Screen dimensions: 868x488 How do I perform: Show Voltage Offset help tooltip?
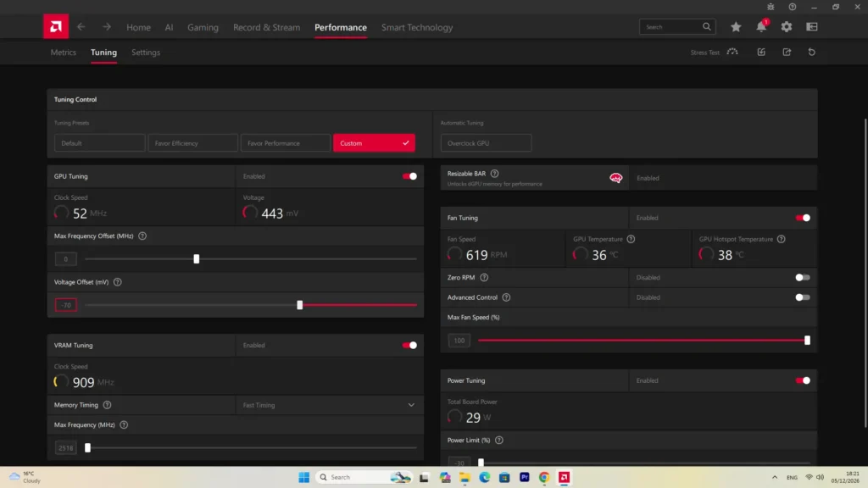click(x=117, y=282)
